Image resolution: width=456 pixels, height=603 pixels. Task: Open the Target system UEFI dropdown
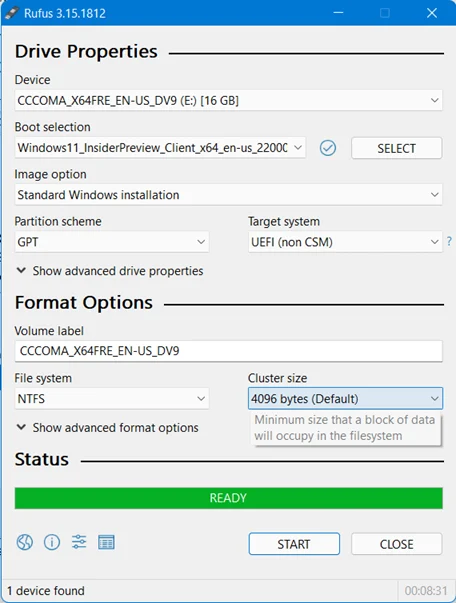click(x=345, y=242)
